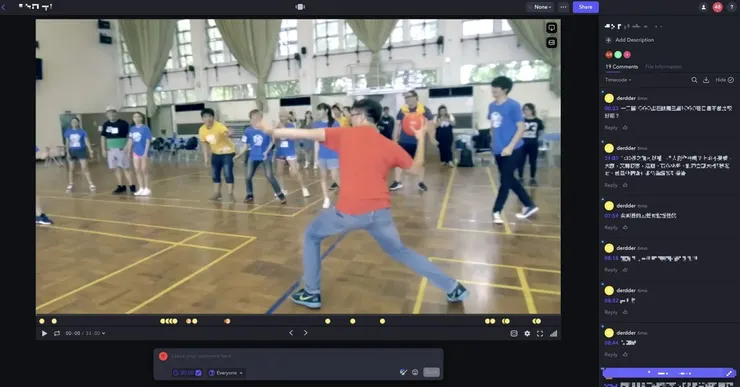This screenshot has height=387, width=740.
Task: Like the 07:59 comment with thumbs up
Action: click(625, 228)
